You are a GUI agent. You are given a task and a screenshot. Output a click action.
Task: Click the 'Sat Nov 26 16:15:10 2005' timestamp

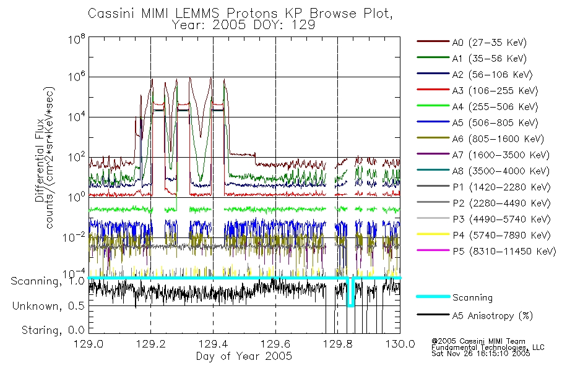(x=481, y=354)
